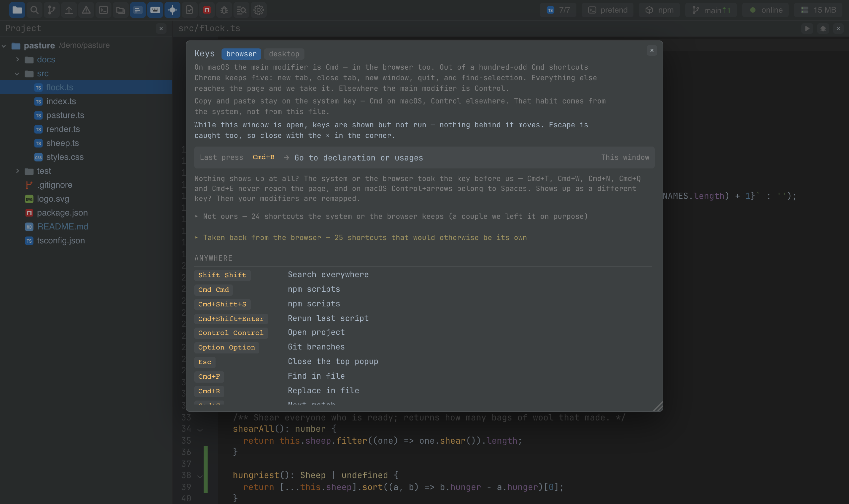Open the Project folder tool in toolbar

point(17,10)
